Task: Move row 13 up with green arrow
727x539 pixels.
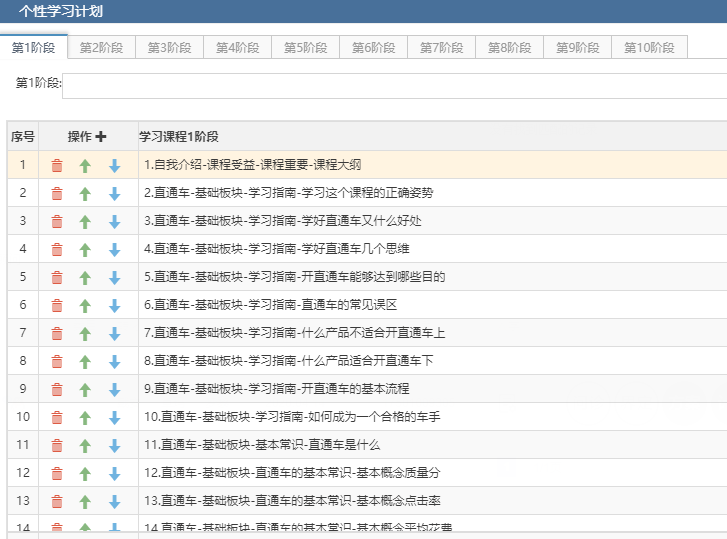Action: [85, 502]
